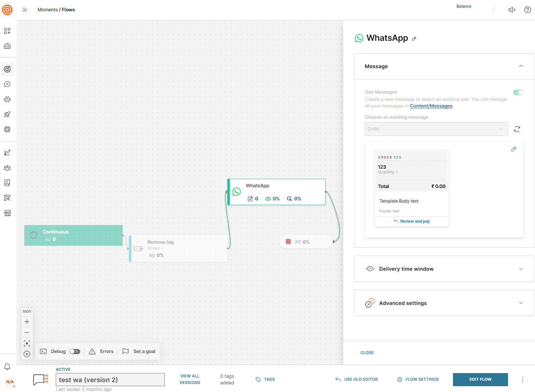Select the target/Moments icon in sidebar
The width and height of the screenshot is (535, 392).
tap(7, 69)
